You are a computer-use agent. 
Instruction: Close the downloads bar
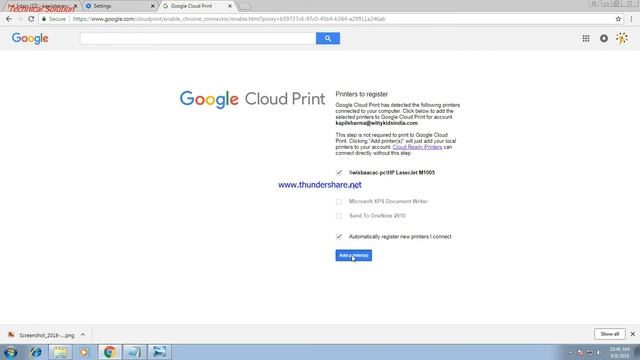(633, 334)
